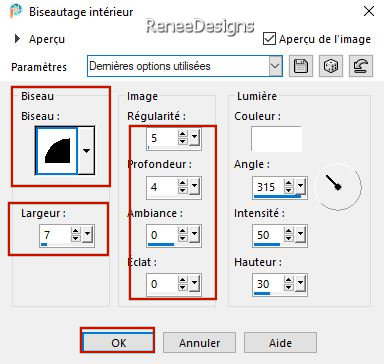Expand the Aperçu preview triangle
Image resolution: width=384 pixels, height=364 pixels.
(x=17, y=39)
